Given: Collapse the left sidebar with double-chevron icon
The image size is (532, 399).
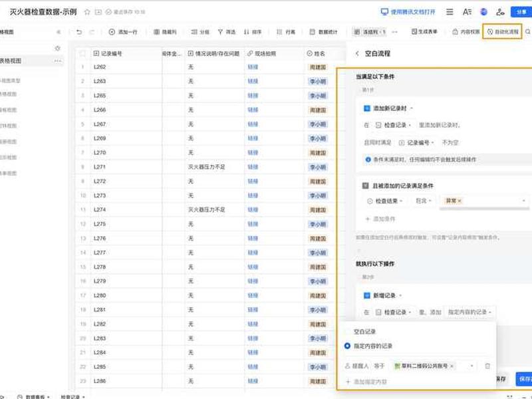Looking at the screenshot, I should (x=59, y=32).
